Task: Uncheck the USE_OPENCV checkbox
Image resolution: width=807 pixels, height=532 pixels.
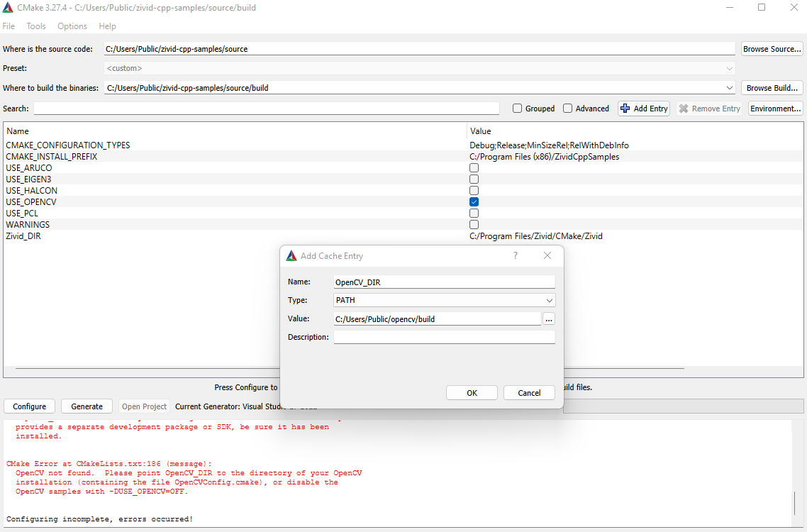Action: pyautogui.click(x=474, y=202)
